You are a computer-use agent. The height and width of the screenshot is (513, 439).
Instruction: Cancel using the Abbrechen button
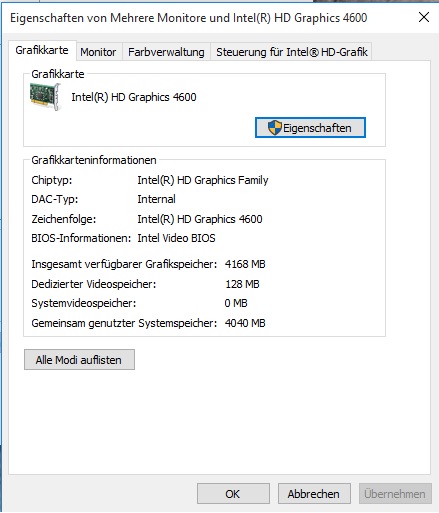[314, 494]
